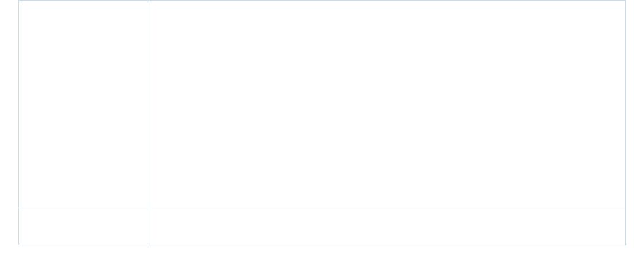Click the table's bottom-right outer corner
The image size is (644, 259).
626,245
